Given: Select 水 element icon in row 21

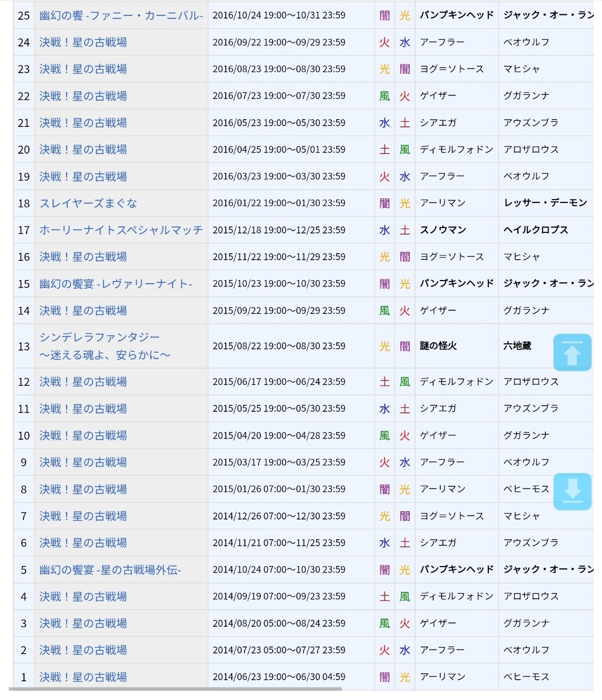Looking at the screenshot, I should point(385,122).
